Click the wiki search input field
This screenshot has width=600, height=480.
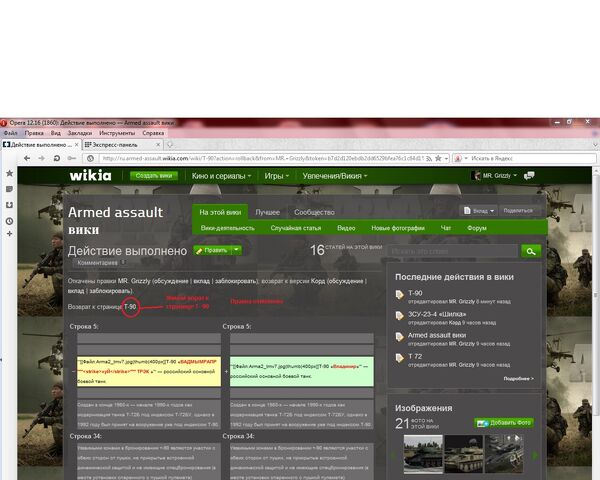[x=452, y=251]
